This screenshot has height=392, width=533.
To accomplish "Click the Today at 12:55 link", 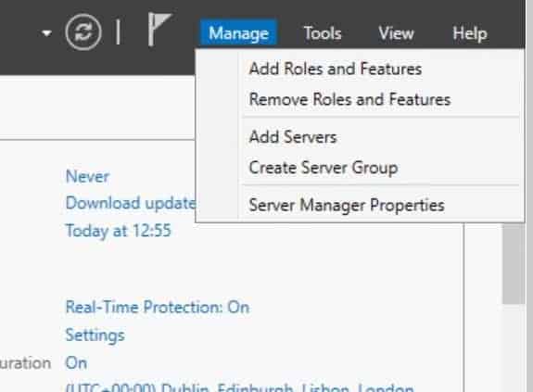I will [118, 231].
